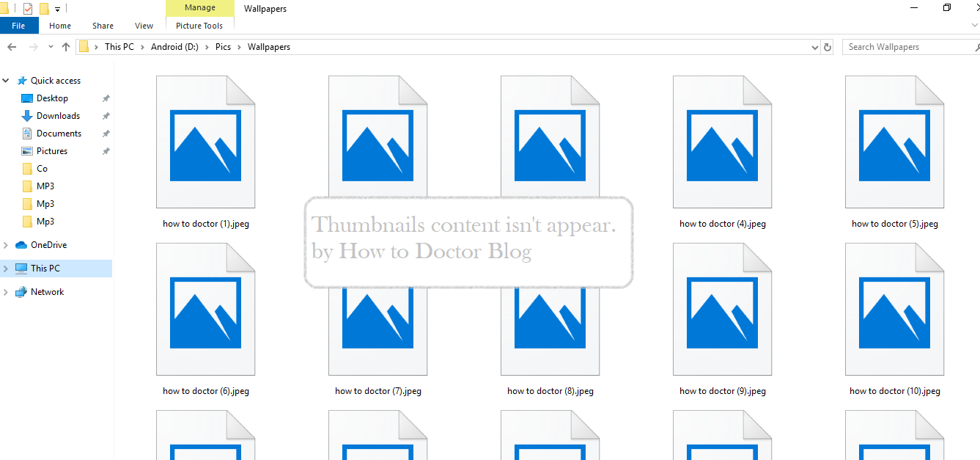Click the back navigation arrow
980x460 pixels.
(x=12, y=46)
